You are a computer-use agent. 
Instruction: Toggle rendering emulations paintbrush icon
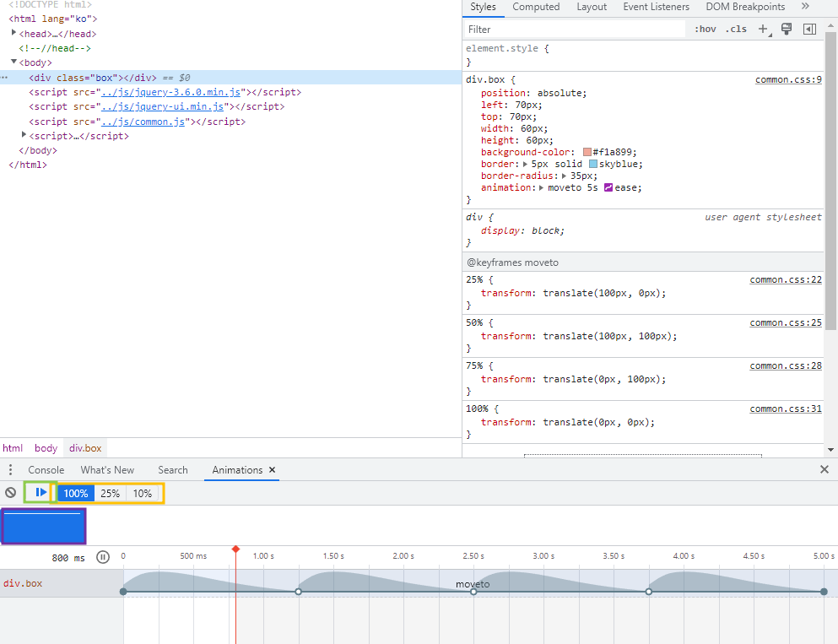point(787,29)
